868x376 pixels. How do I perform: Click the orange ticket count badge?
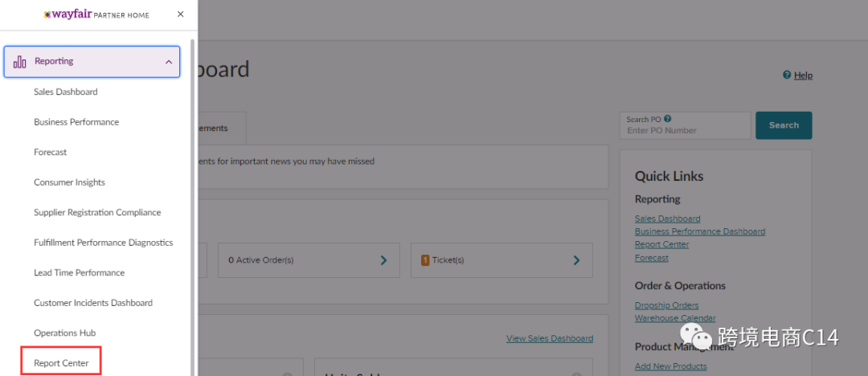(x=425, y=260)
